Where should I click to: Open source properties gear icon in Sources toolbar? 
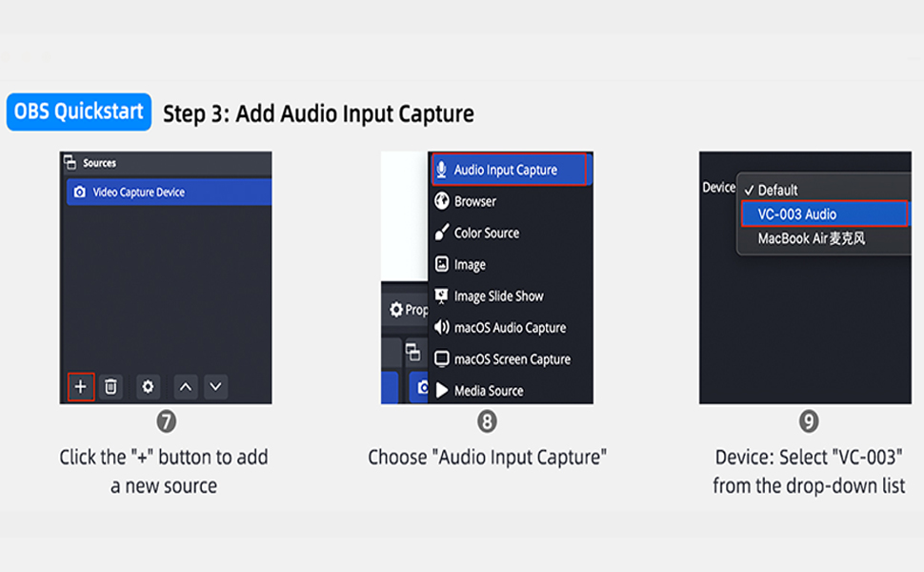148,387
